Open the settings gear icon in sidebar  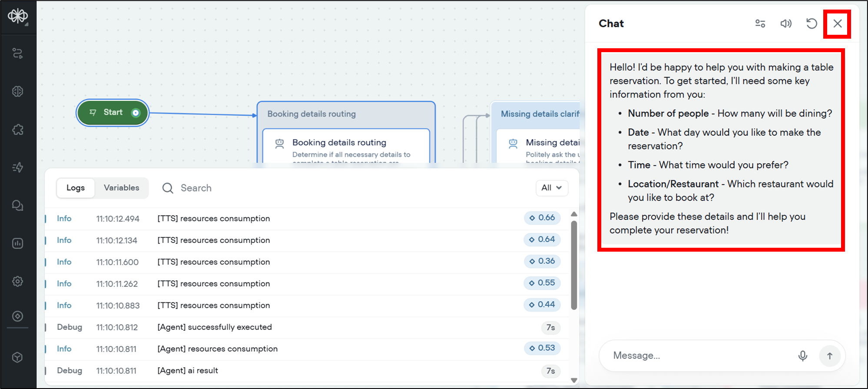click(18, 281)
